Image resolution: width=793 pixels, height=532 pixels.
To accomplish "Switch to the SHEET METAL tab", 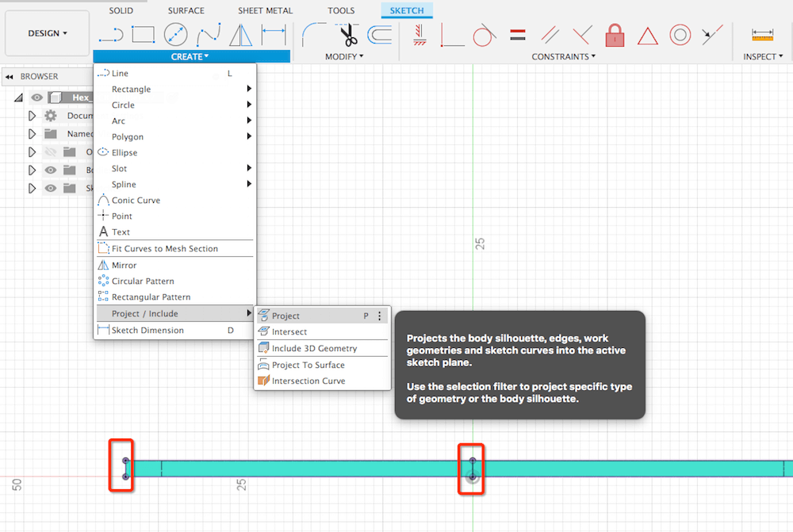I will pos(265,11).
